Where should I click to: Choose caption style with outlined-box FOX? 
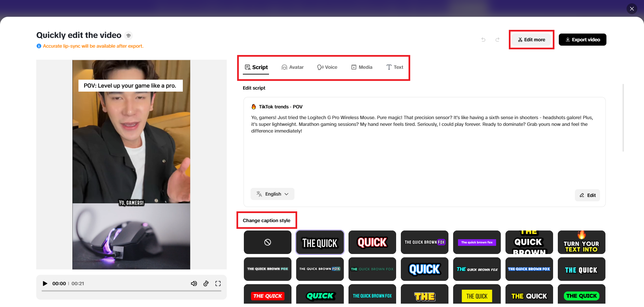pyautogui.click(x=320, y=269)
